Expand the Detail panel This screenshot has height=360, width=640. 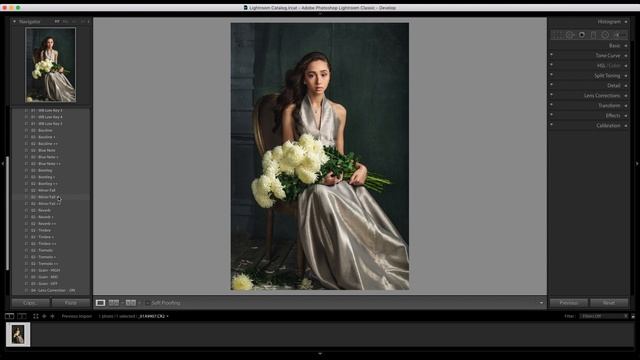(x=626, y=86)
